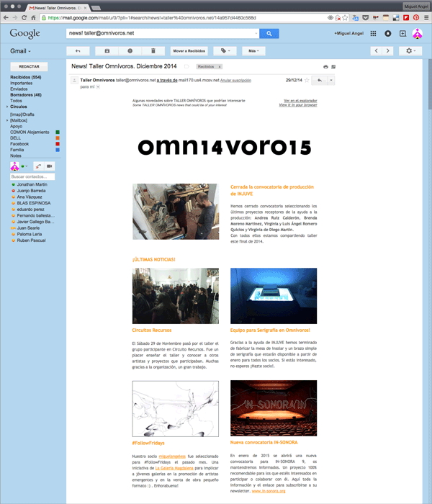Archive this email using the archive icon
The image size is (432, 504).
(x=107, y=51)
